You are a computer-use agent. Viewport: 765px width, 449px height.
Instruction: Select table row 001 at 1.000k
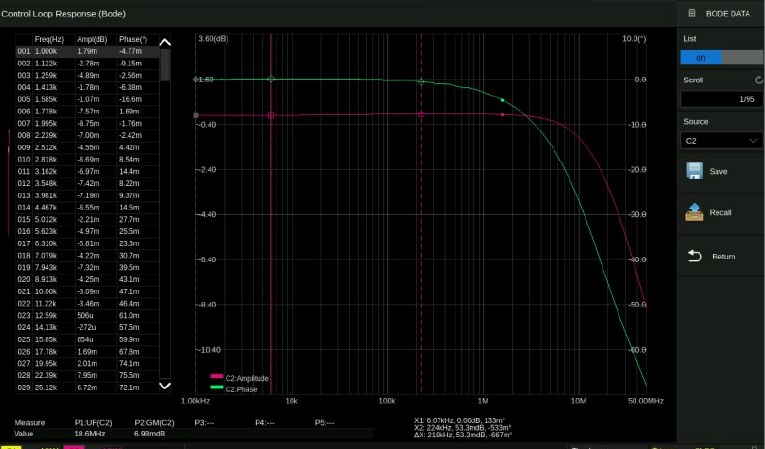88,51
